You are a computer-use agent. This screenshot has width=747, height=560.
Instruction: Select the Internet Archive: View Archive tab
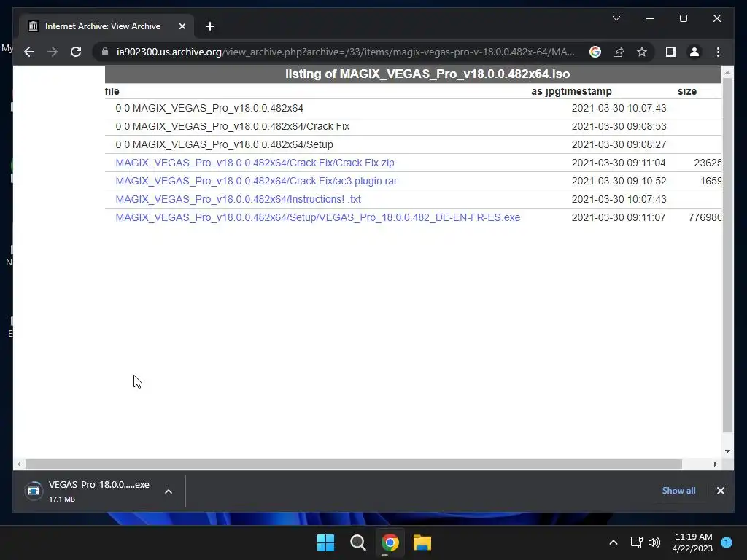point(107,26)
